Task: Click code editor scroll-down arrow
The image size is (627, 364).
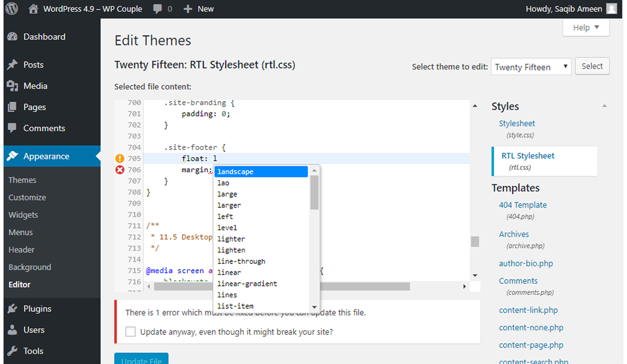Action: (475, 275)
